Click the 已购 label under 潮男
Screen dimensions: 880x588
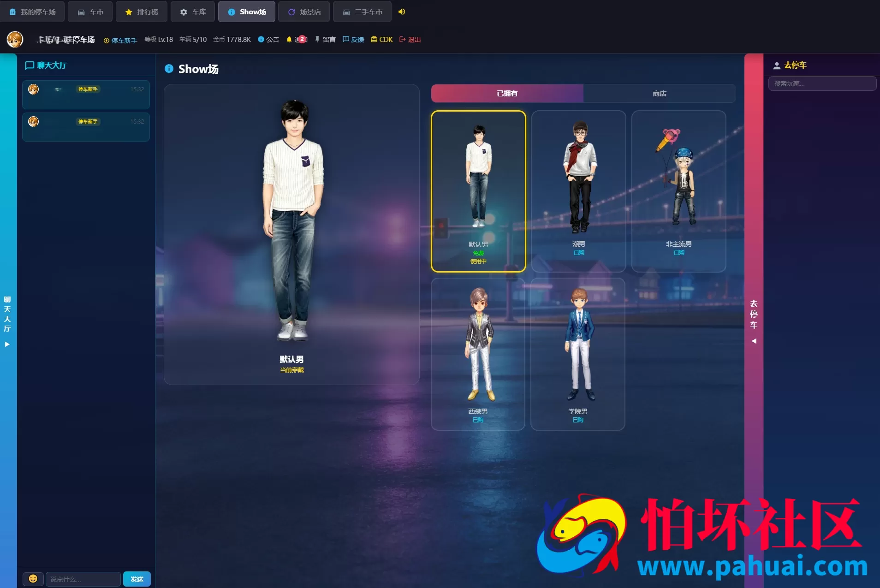tap(579, 252)
